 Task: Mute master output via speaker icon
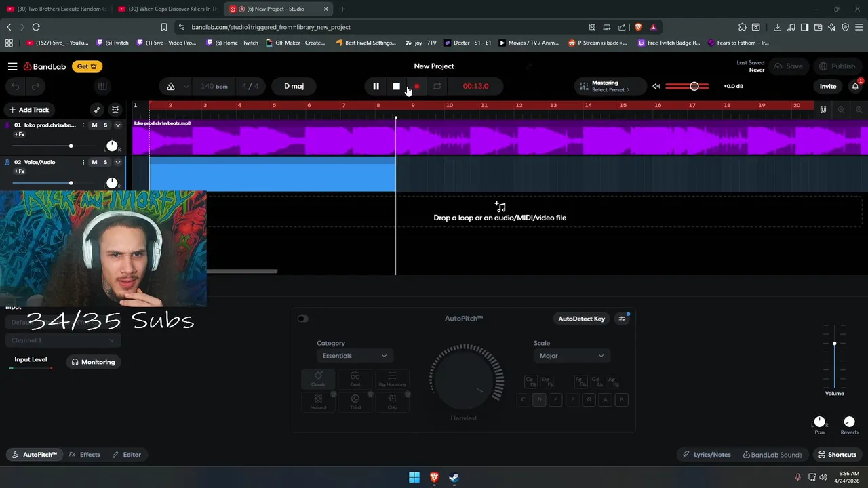(656, 86)
